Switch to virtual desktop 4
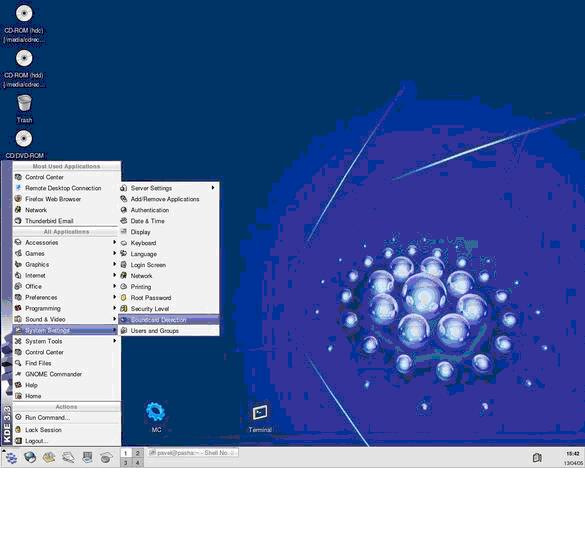The image size is (585, 554). [137, 463]
